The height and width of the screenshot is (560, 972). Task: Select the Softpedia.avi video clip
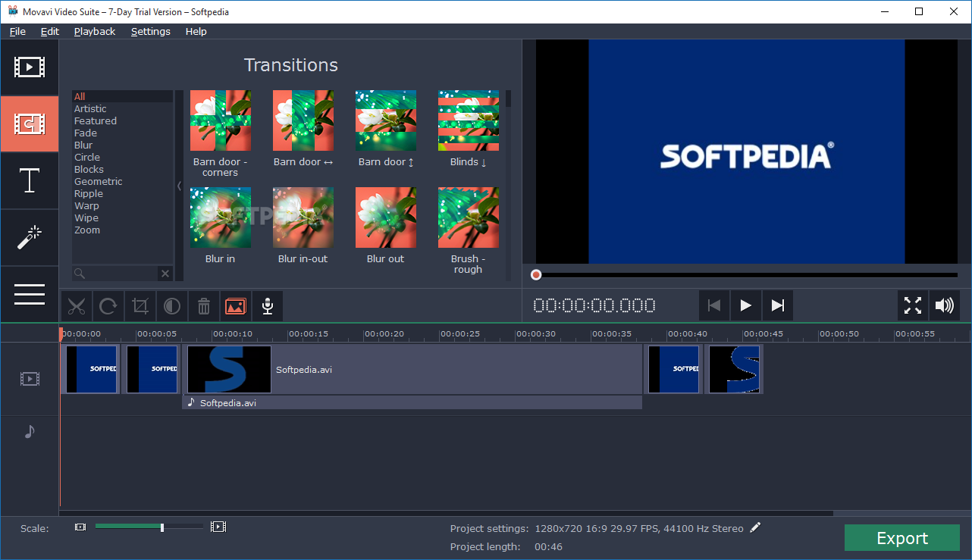click(x=413, y=370)
